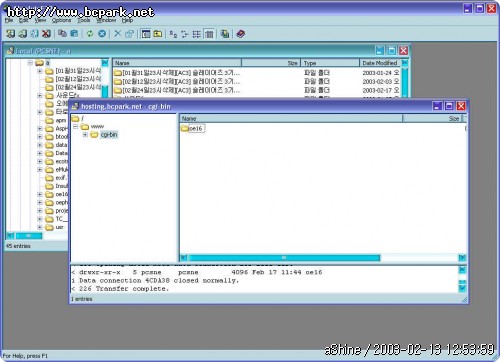
Task: Open the File menu
Action: pyautogui.click(x=9, y=20)
